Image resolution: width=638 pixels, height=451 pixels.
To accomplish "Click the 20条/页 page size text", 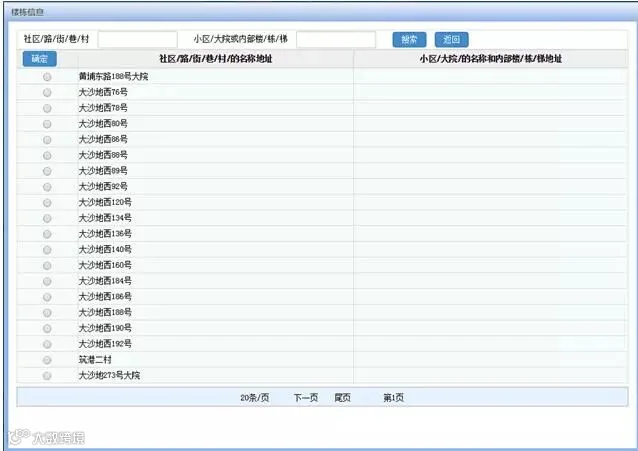I will click(255, 398).
